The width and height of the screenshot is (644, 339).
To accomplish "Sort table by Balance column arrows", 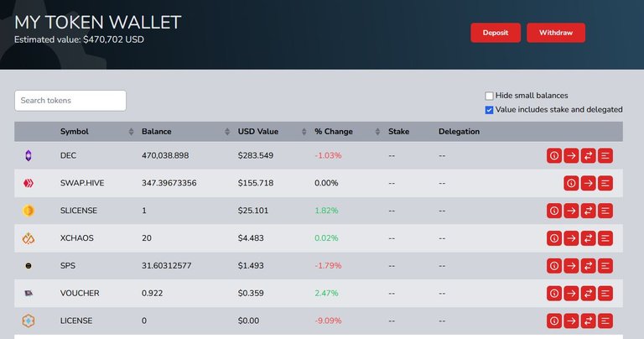I will tap(227, 132).
